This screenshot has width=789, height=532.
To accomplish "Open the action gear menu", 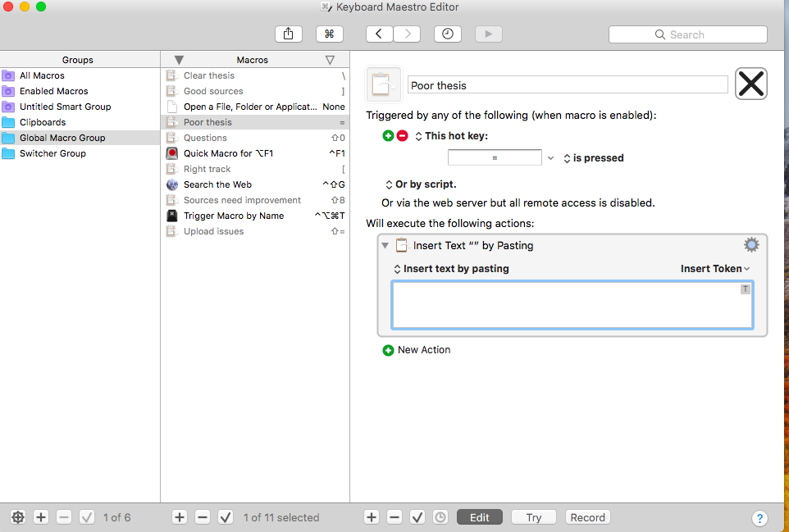I will click(x=751, y=245).
